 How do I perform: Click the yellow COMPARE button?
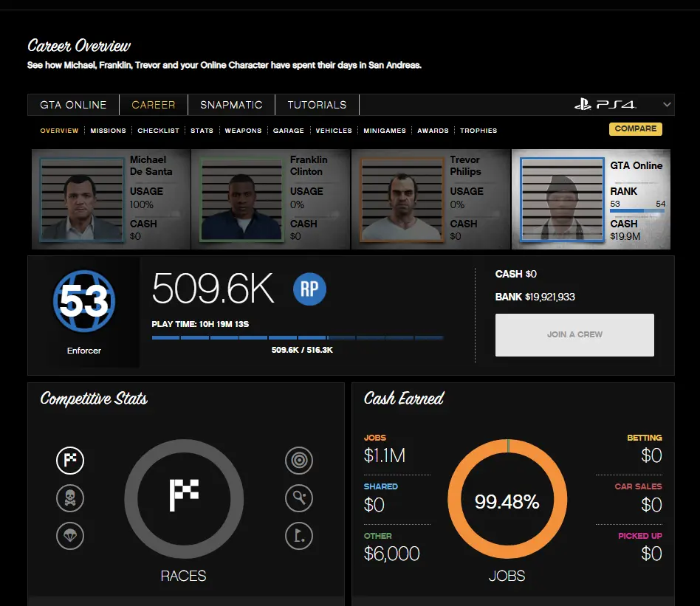click(x=636, y=129)
